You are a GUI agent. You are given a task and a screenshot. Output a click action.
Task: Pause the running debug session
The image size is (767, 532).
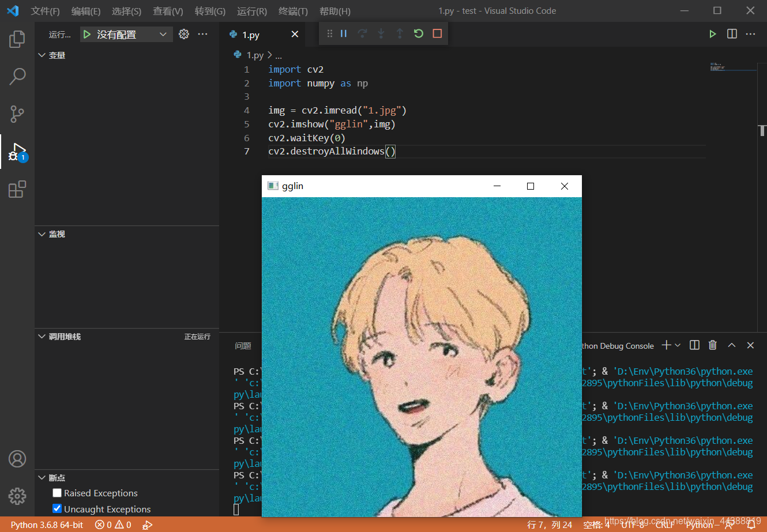pyautogui.click(x=343, y=33)
